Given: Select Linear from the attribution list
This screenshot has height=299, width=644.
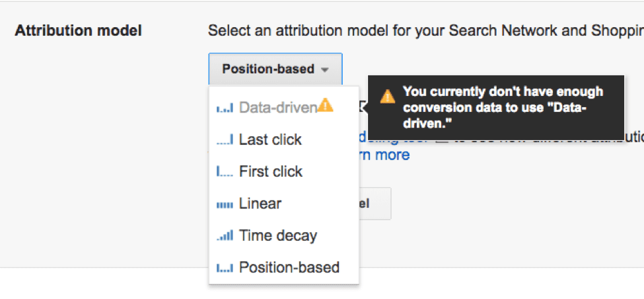Looking at the screenshot, I should (x=260, y=204).
